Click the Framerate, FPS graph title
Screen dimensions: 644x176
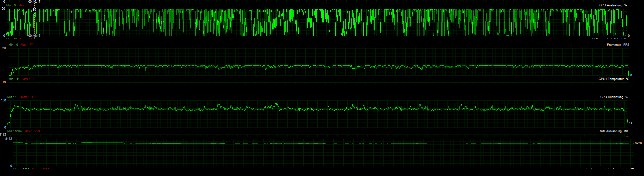pyautogui.click(x=618, y=45)
